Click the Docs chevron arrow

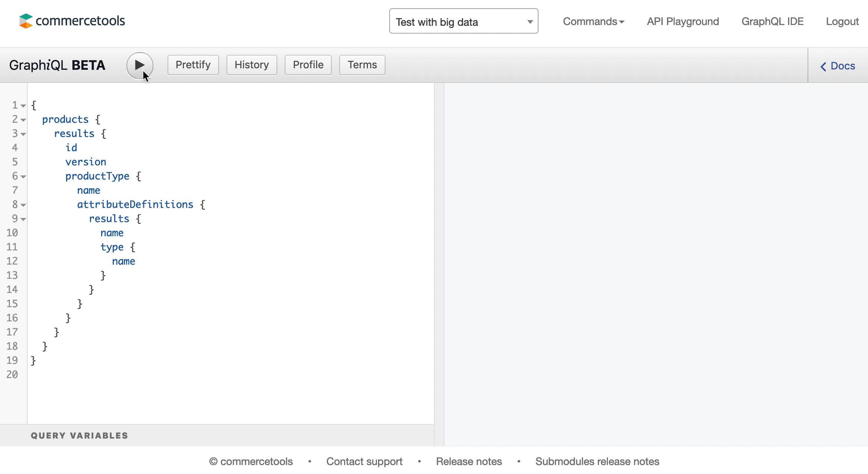click(823, 66)
